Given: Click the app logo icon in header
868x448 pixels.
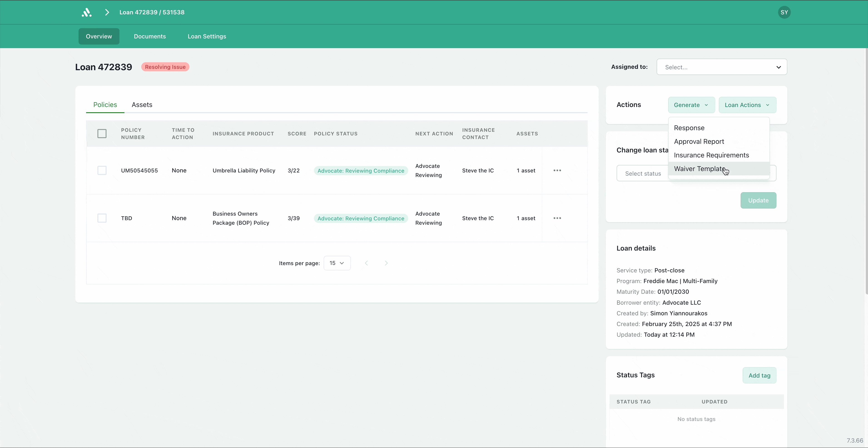Looking at the screenshot, I should (87, 12).
